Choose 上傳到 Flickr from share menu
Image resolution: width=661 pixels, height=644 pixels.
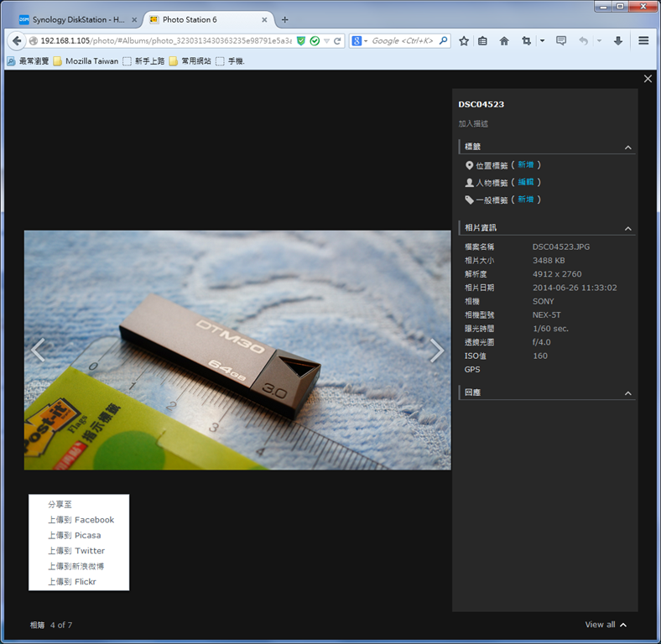pos(72,582)
